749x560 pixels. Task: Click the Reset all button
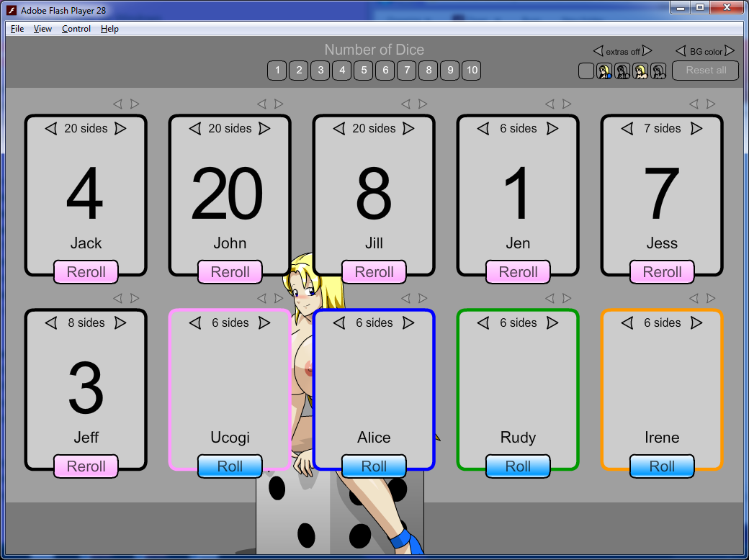706,70
